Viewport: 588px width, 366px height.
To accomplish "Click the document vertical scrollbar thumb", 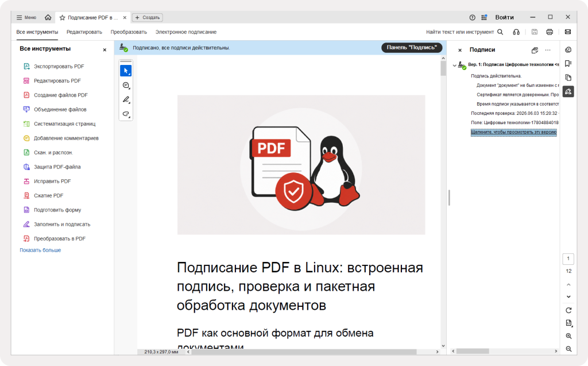I will [443, 68].
